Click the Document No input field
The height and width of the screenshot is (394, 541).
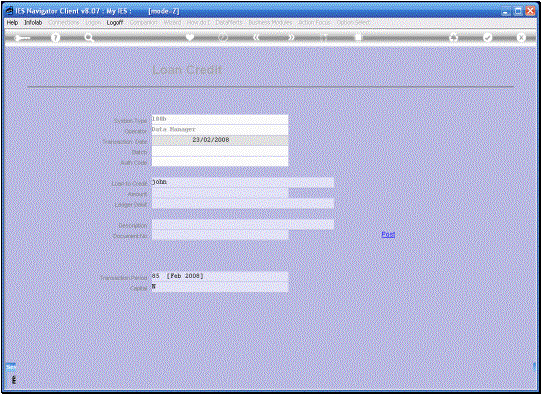click(220, 235)
